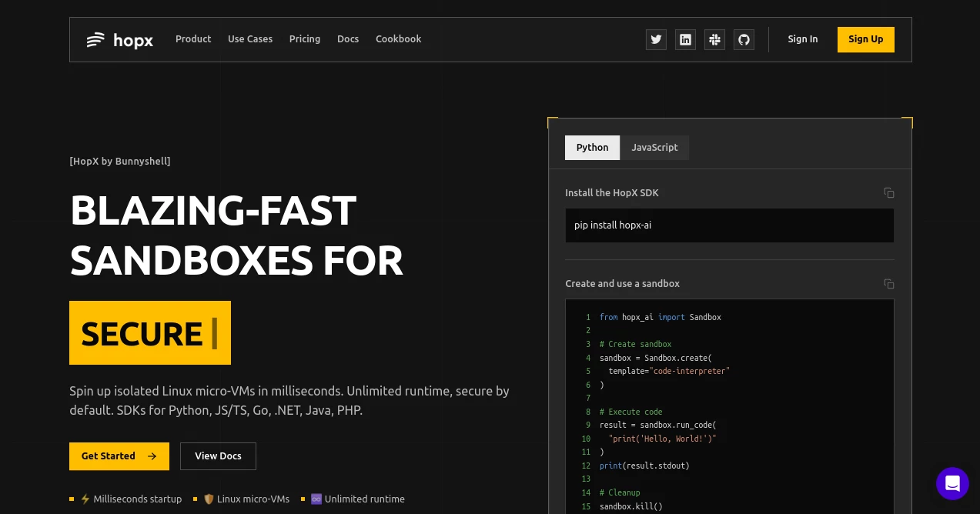Open the Docs navigation item
980x514 pixels.
pos(348,39)
